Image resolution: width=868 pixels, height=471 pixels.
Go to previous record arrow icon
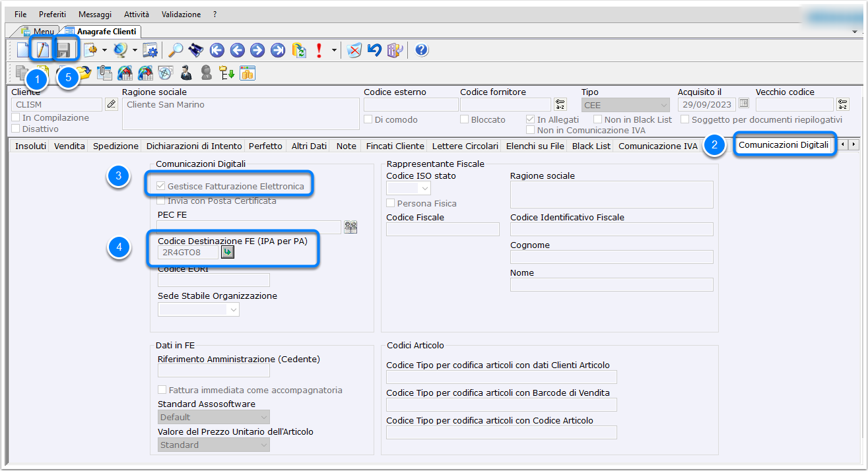click(237, 50)
